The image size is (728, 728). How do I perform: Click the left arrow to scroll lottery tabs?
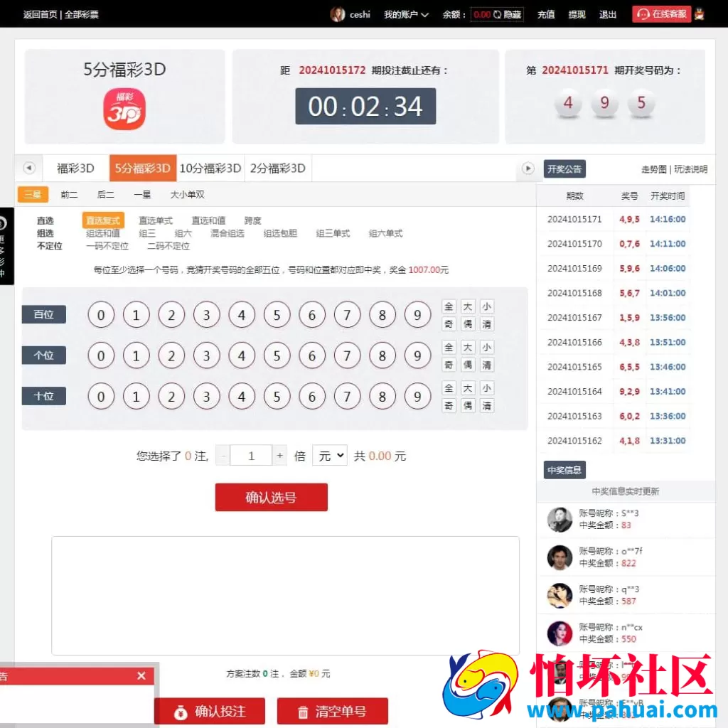click(x=28, y=168)
